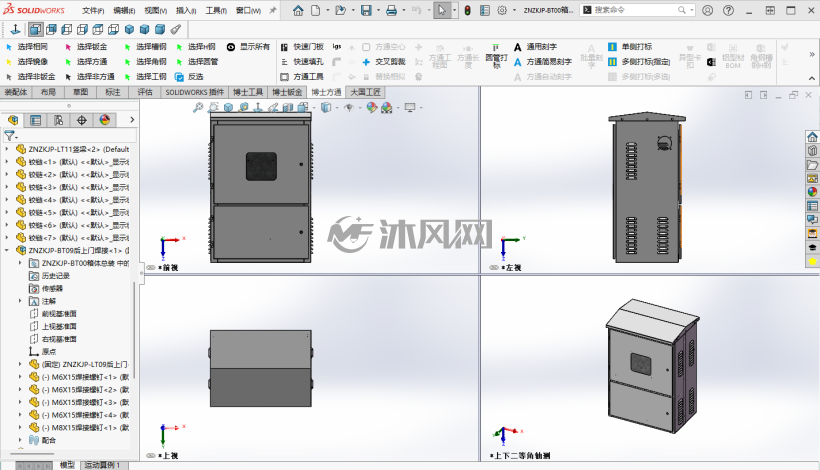
Task: Open Appearances color ball in task pane
Action: click(x=812, y=192)
